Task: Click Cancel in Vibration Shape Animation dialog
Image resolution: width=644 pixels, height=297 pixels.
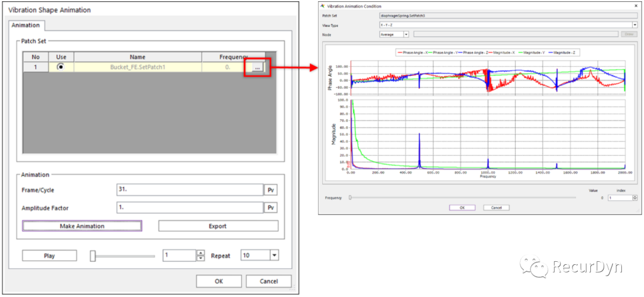Action: 269,281
